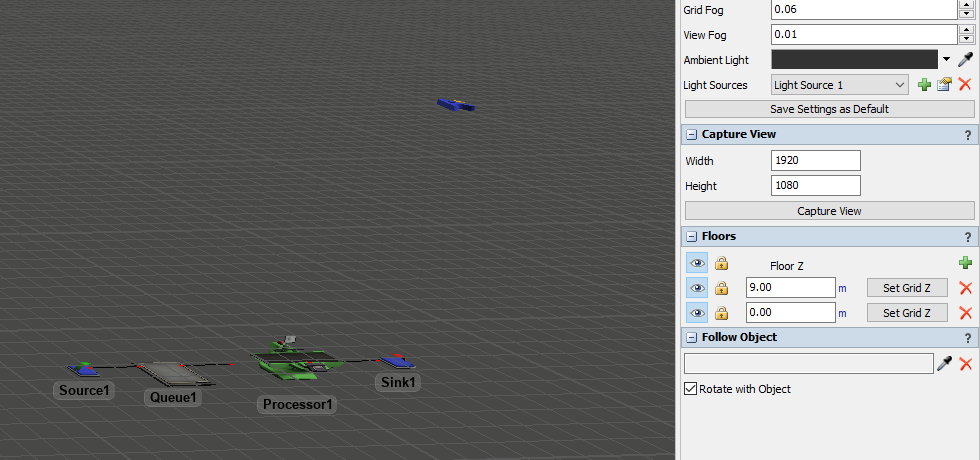Click the Follow Object text field
The width and height of the screenshot is (980, 460).
tap(809, 363)
